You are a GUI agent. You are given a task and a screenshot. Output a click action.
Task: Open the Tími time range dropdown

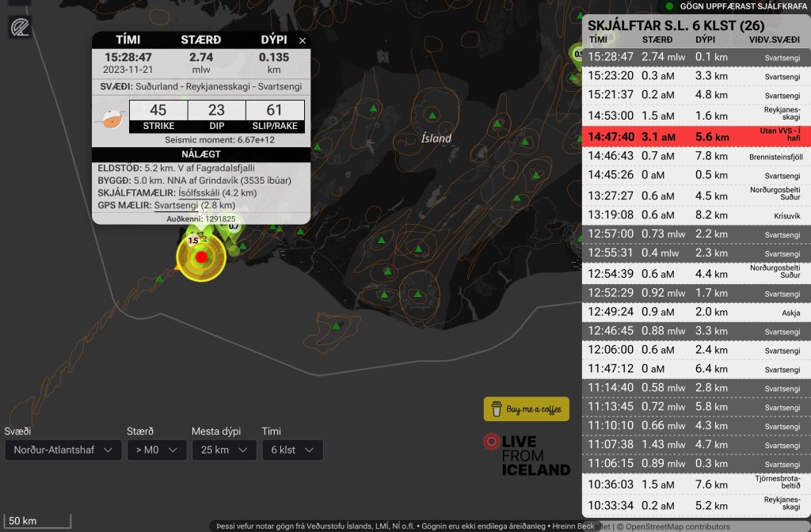click(x=291, y=450)
